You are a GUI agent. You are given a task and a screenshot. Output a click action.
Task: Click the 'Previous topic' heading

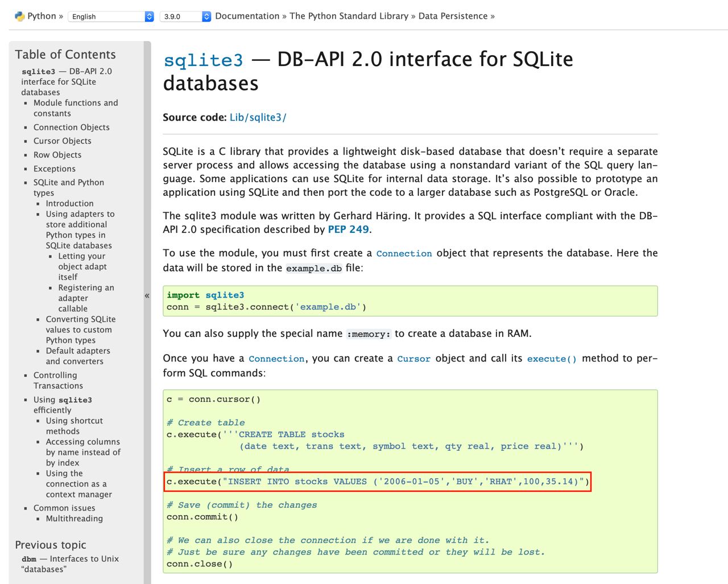click(51, 545)
